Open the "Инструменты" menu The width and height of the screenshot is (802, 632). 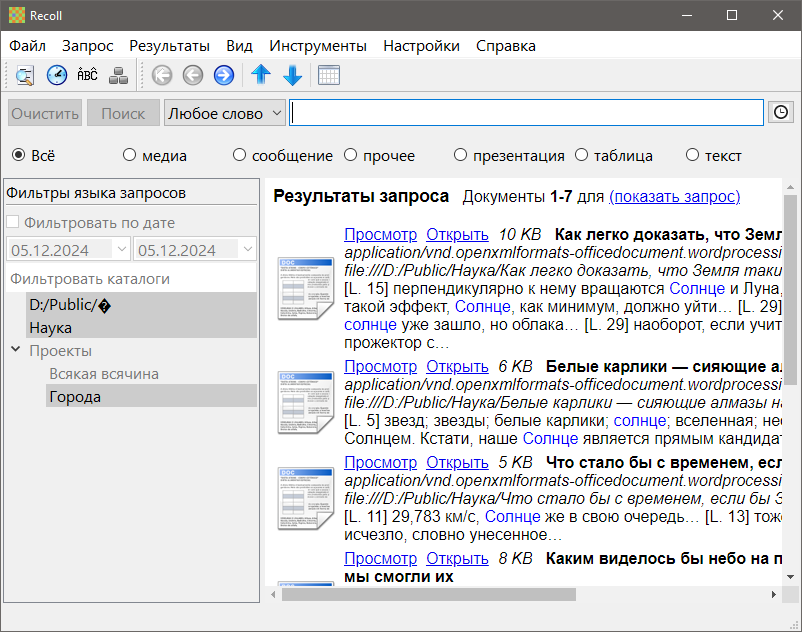point(318,45)
